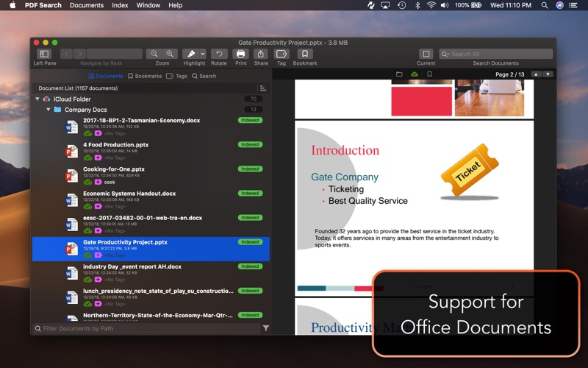Open the Documents menu
Viewport: 588px width, 368px height.
(87, 5)
